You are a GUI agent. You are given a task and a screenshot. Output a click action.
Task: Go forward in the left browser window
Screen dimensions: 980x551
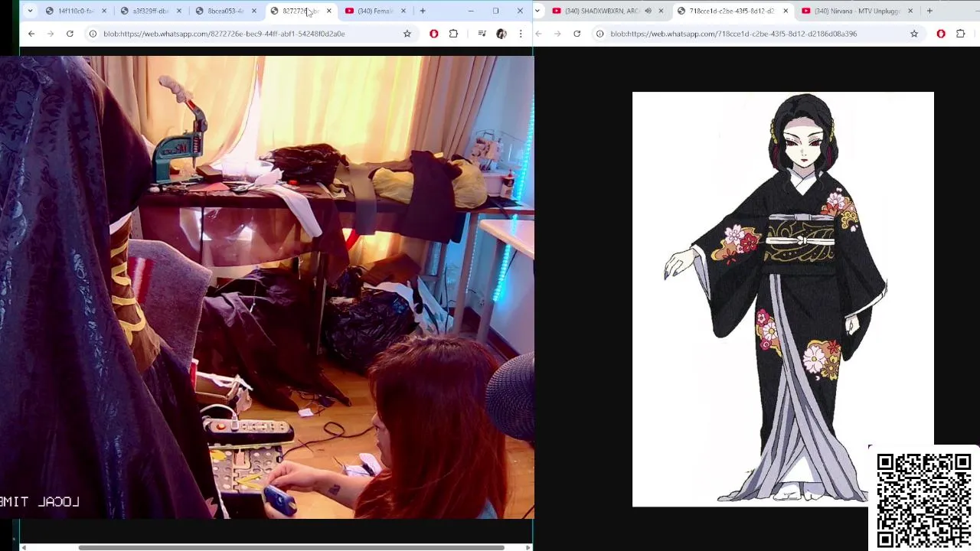tap(51, 34)
